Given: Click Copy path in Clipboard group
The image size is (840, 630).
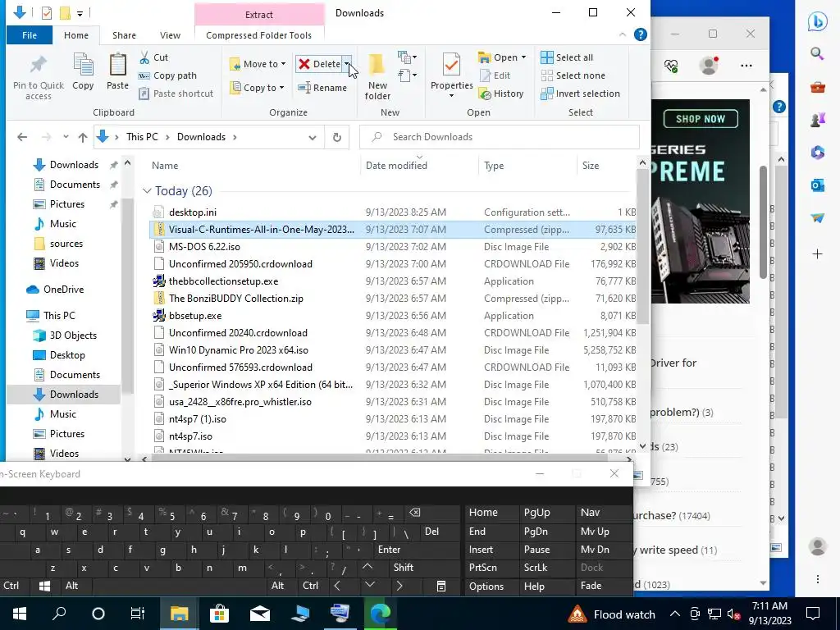Looking at the screenshot, I should tap(167, 75).
